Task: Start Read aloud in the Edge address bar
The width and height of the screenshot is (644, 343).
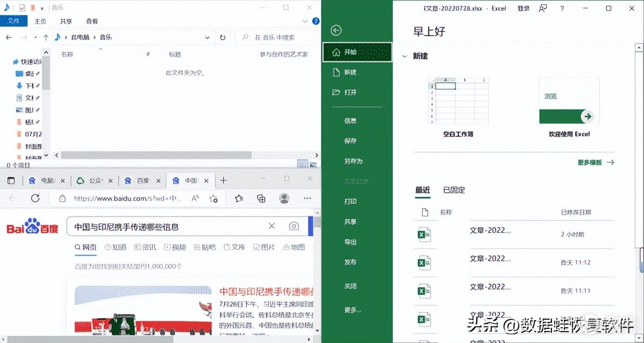Action: (x=195, y=198)
